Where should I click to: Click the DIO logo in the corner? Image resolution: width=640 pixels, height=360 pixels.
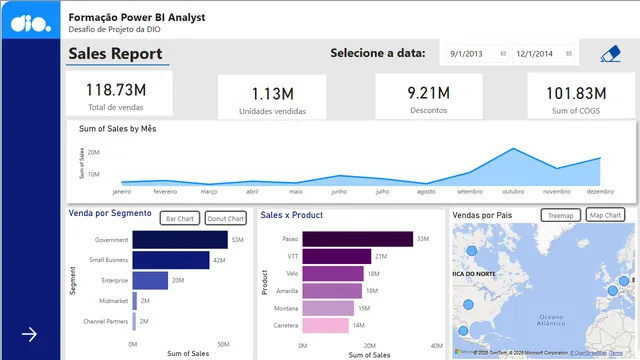[31, 24]
